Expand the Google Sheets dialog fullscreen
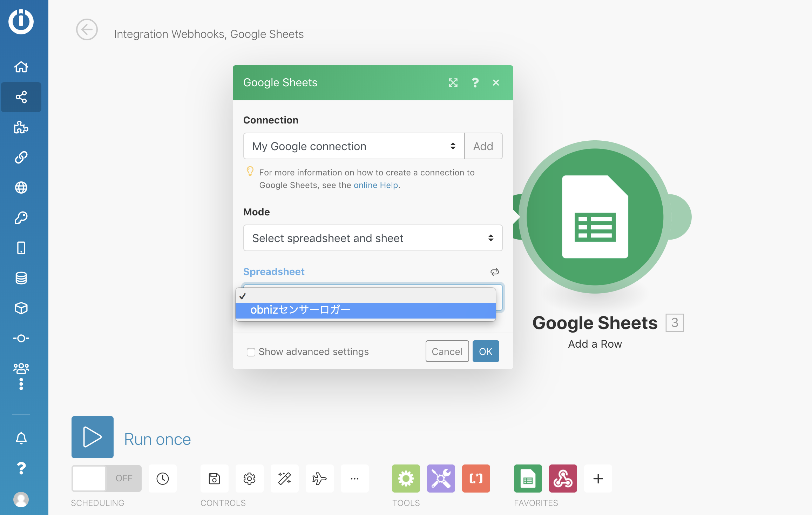This screenshot has height=515, width=812. click(x=453, y=83)
